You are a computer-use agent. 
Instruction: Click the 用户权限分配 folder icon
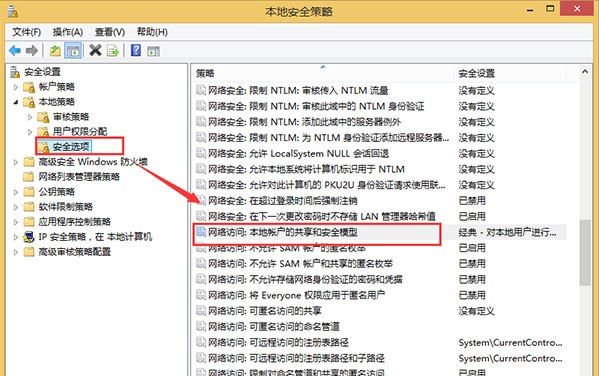click(x=43, y=132)
